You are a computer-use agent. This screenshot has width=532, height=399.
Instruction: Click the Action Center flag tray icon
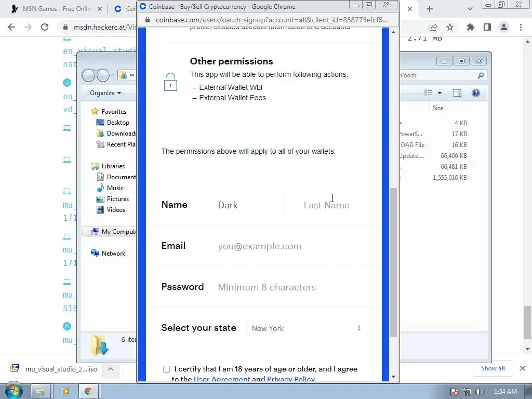(x=455, y=392)
